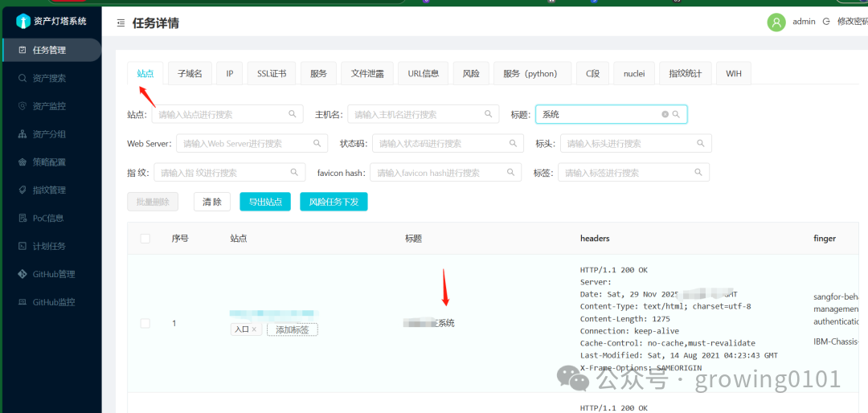Switch to the 子域名 tab

[190, 73]
